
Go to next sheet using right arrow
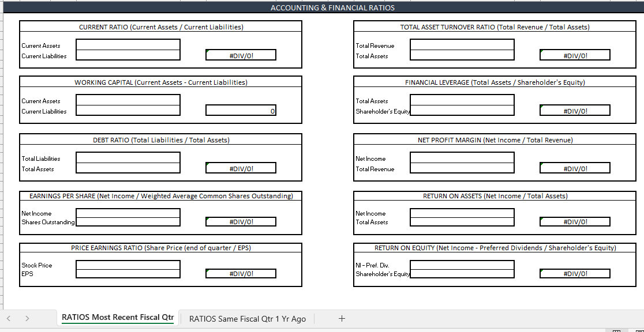click(27, 319)
